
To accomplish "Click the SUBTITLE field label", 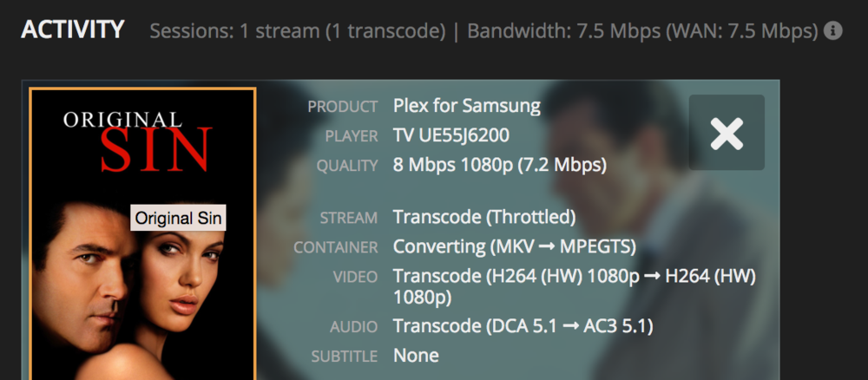I will 345,357.
